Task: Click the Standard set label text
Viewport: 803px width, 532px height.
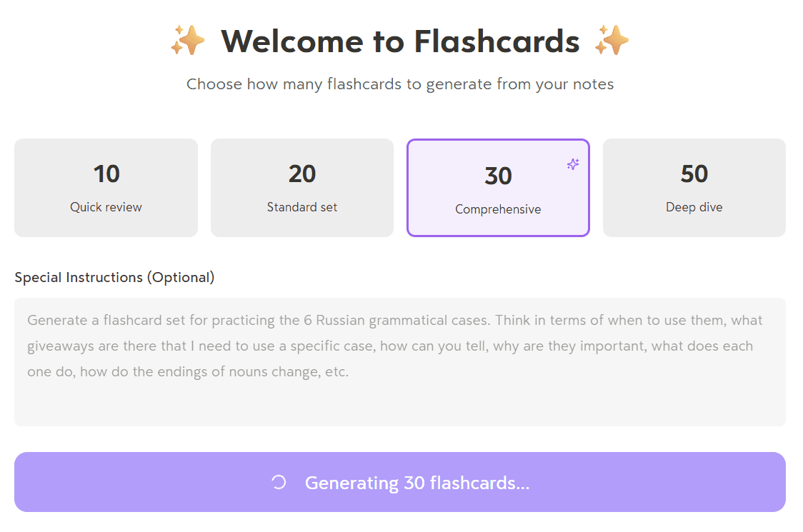Action: click(301, 207)
